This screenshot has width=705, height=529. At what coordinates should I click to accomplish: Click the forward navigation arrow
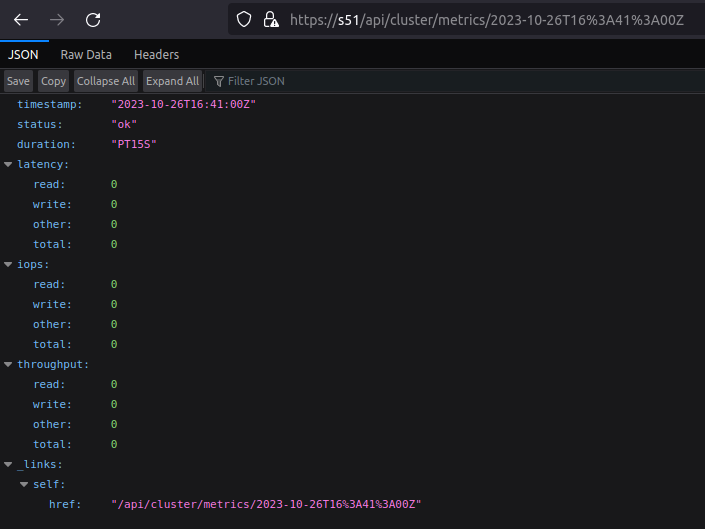click(x=57, y=19)
